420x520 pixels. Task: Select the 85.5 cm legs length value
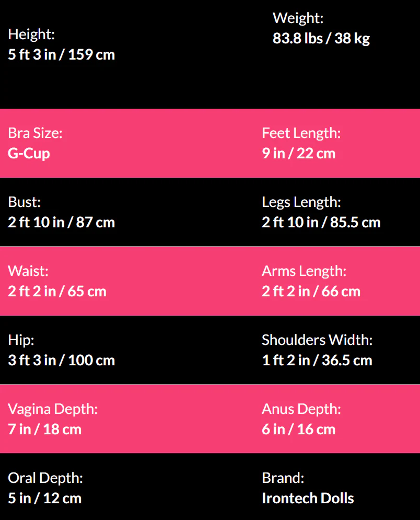coord(321,223)
